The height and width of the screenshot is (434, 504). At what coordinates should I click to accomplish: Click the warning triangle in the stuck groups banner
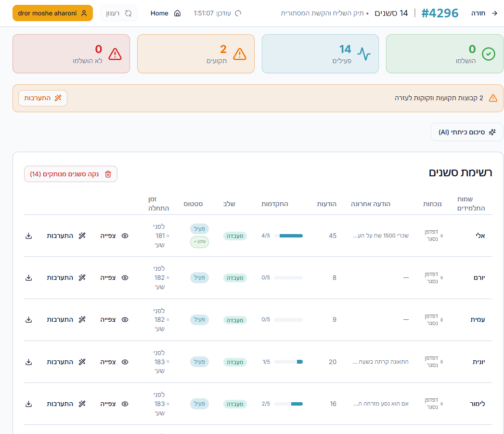pos(493,98)
